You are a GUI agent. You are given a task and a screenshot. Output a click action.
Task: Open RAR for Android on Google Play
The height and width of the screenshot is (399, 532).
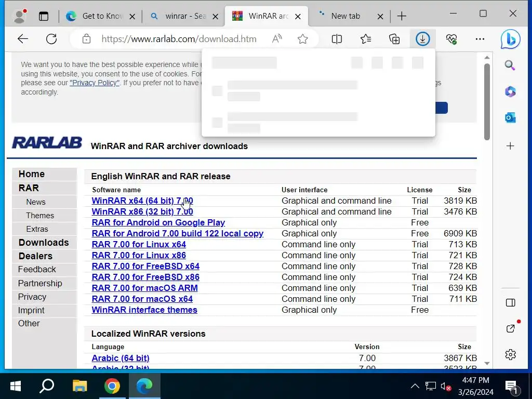(x=158, y=222)
